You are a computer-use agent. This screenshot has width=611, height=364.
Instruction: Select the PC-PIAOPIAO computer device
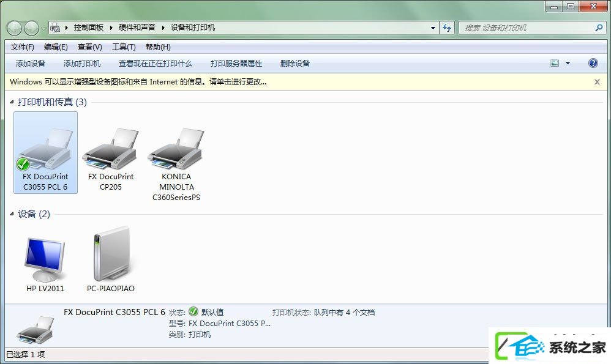click(111, 259)
